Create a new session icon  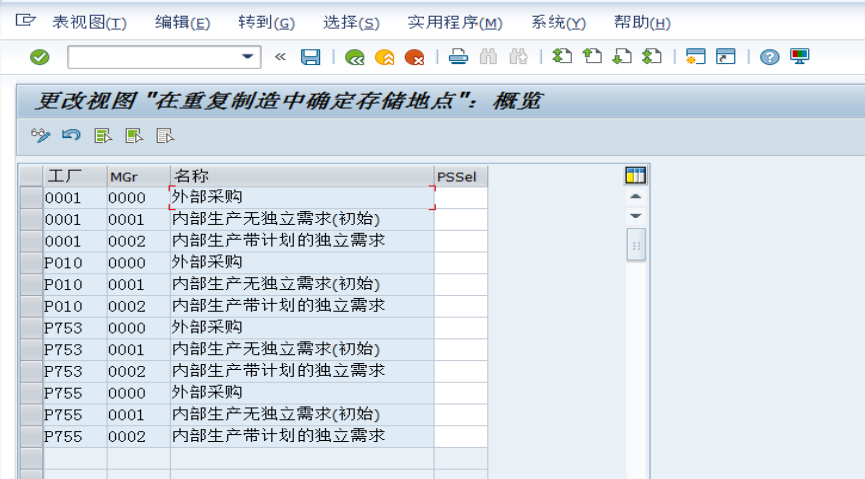coord(696,56)
